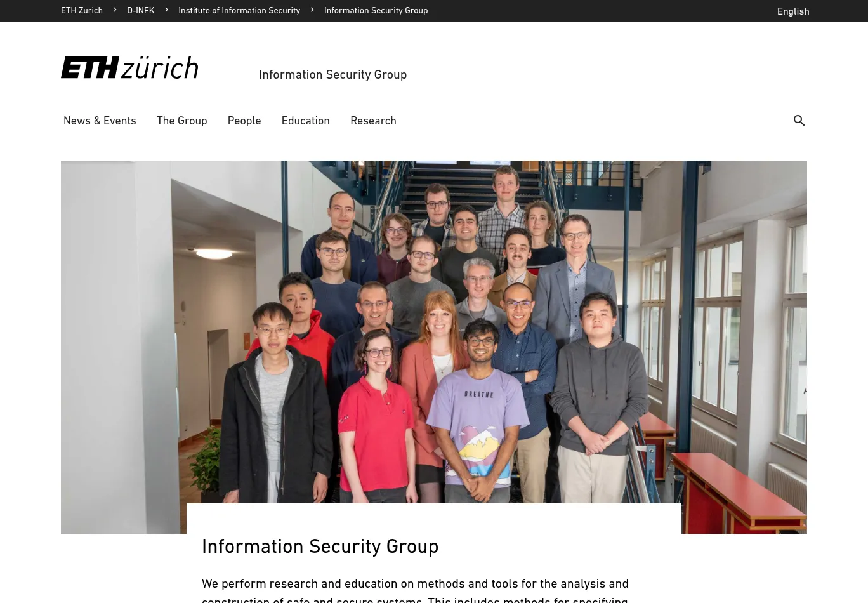Viewport: 868px width, 603px height.
Task: Expand the Research navigation menu
Action: tap(373, 121)
